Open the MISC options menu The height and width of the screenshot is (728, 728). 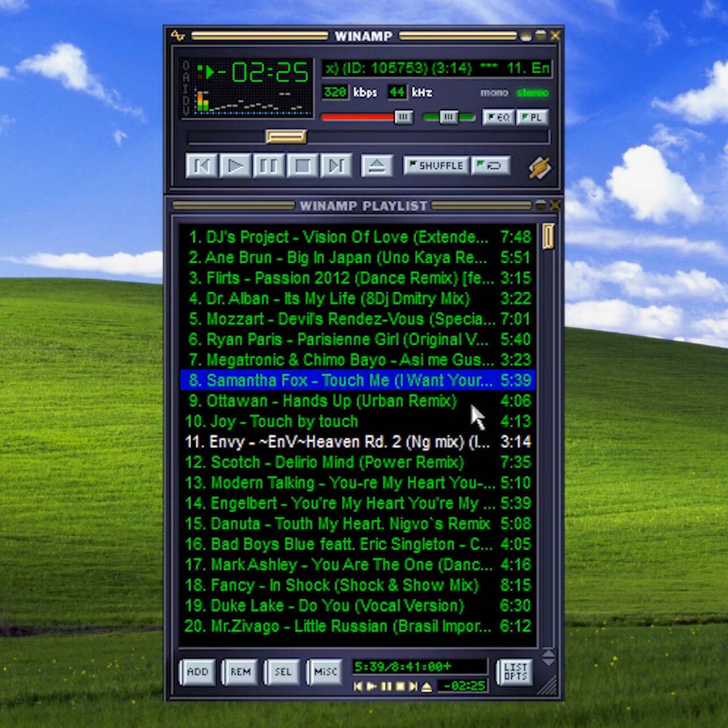pyautogui.click(x=325, y=672)
